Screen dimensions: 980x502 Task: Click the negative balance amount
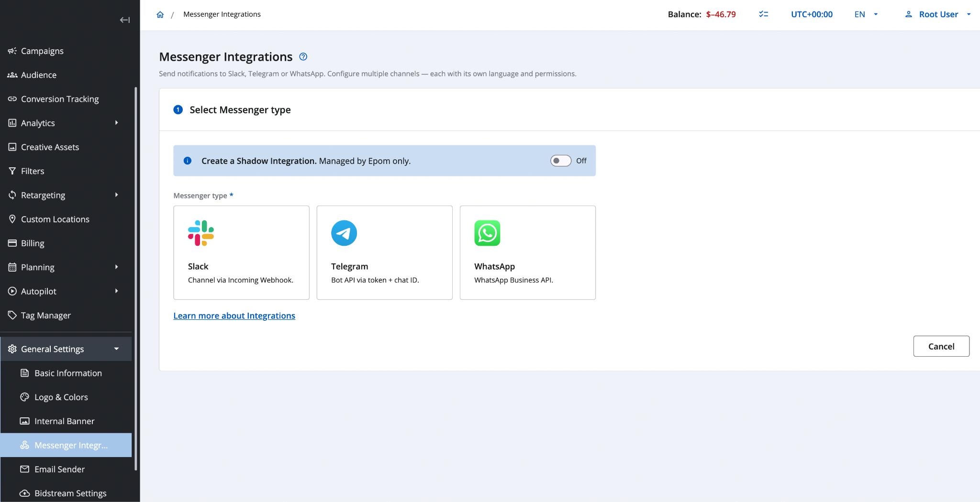tap(721, 14)
